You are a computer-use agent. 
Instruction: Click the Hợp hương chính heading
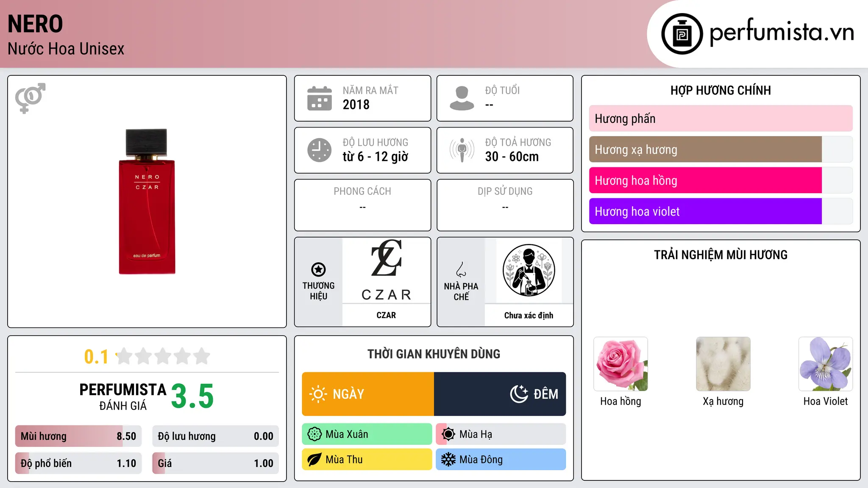[721, 90]
